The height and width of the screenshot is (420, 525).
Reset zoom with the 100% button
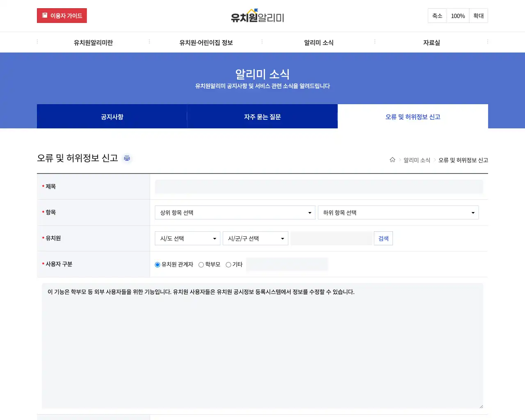click(x=458, y=16)
